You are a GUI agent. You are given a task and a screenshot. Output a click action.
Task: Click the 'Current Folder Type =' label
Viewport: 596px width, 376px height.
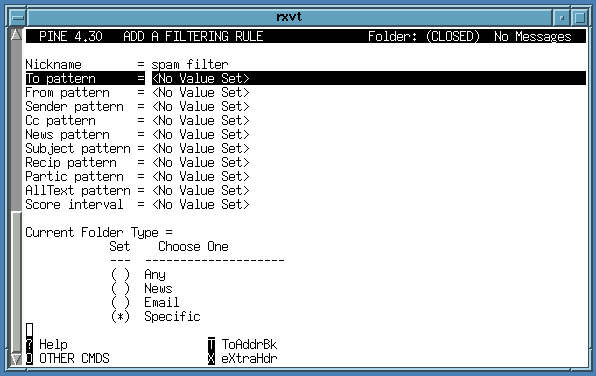99,233
